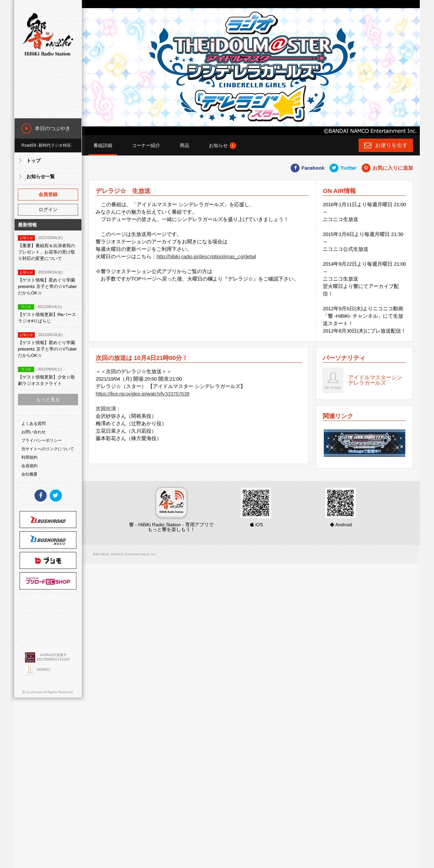Click the 2021/09/04 ラジオ green tag
This screenshot has height=868, width=434.
(26, 369)
